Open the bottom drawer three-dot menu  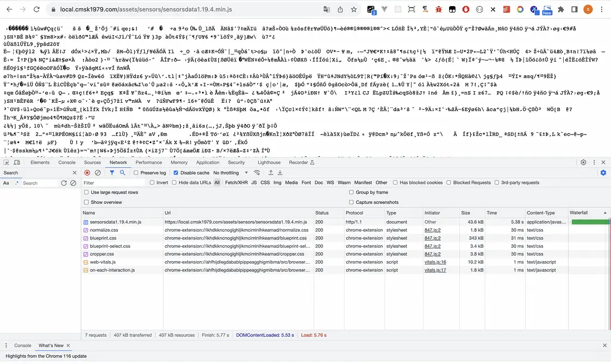point(6,345)
